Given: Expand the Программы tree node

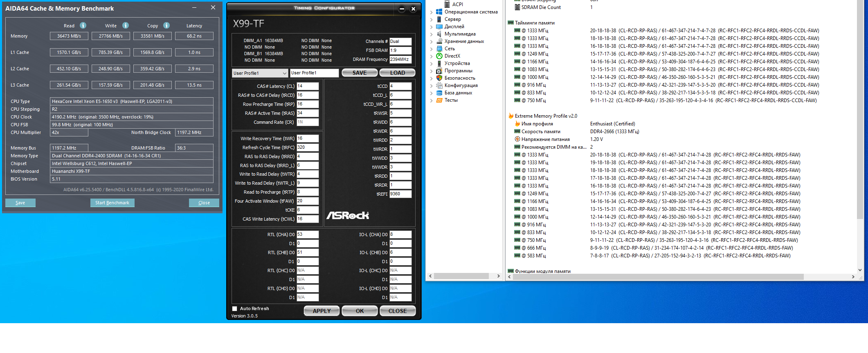Looking at the screenshot, I should 431,71.
